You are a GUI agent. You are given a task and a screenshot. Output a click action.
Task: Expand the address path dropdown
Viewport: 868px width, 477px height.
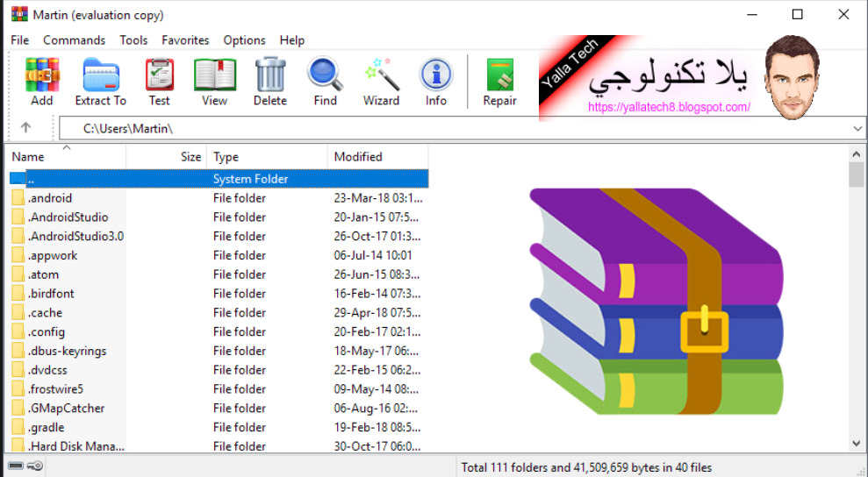(x=857, y=128)
